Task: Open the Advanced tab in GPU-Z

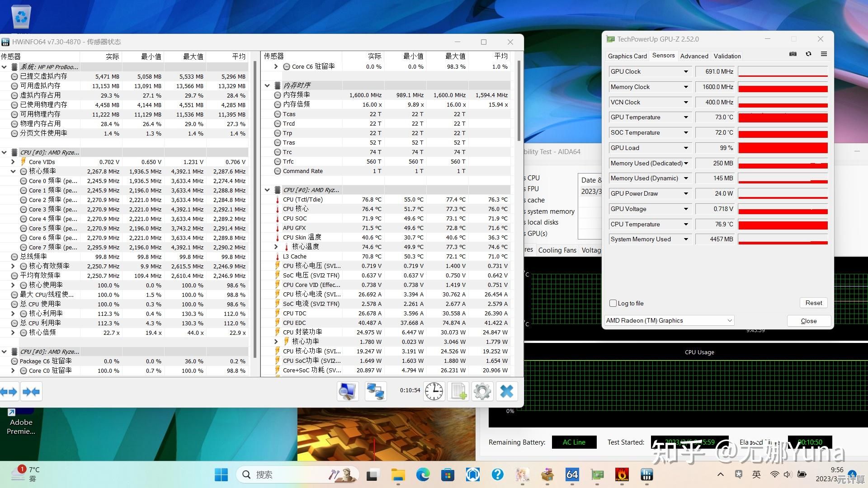Action: click(x=694, y=56)
